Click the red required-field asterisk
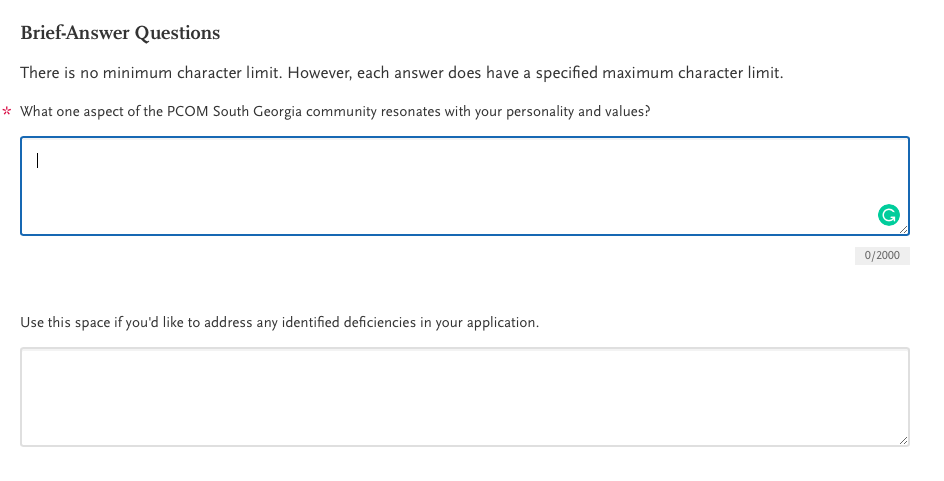Screen dimensions: 944x481 tap(8, 112)
